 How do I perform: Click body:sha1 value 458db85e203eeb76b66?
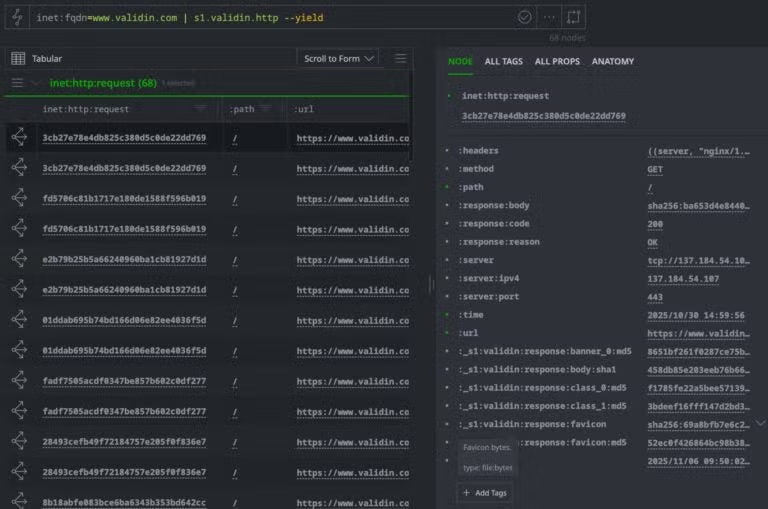pyautogui.click(x=698, y=370)
